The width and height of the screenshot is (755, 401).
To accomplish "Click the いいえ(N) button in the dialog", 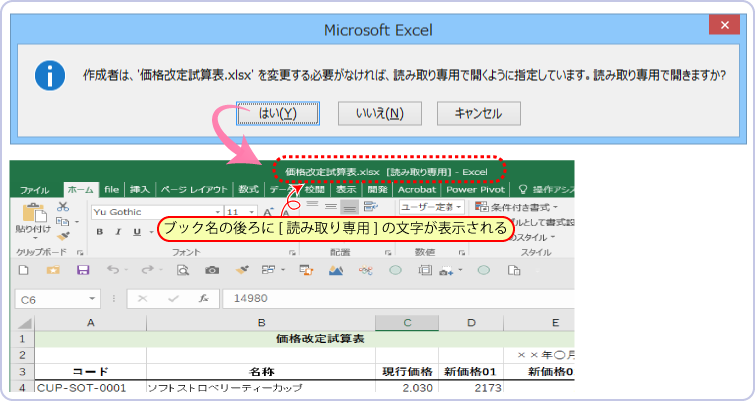I will tap(380, 114).
